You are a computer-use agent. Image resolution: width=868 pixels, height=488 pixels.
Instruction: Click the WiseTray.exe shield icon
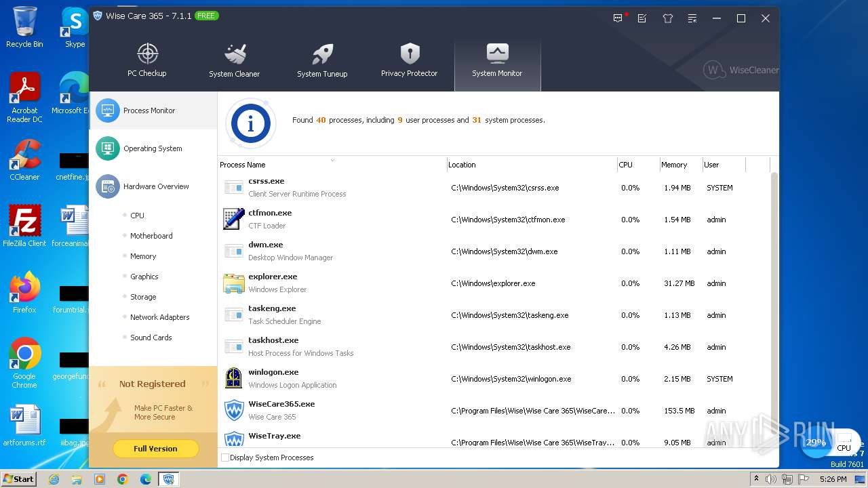(x=234, y=439)
